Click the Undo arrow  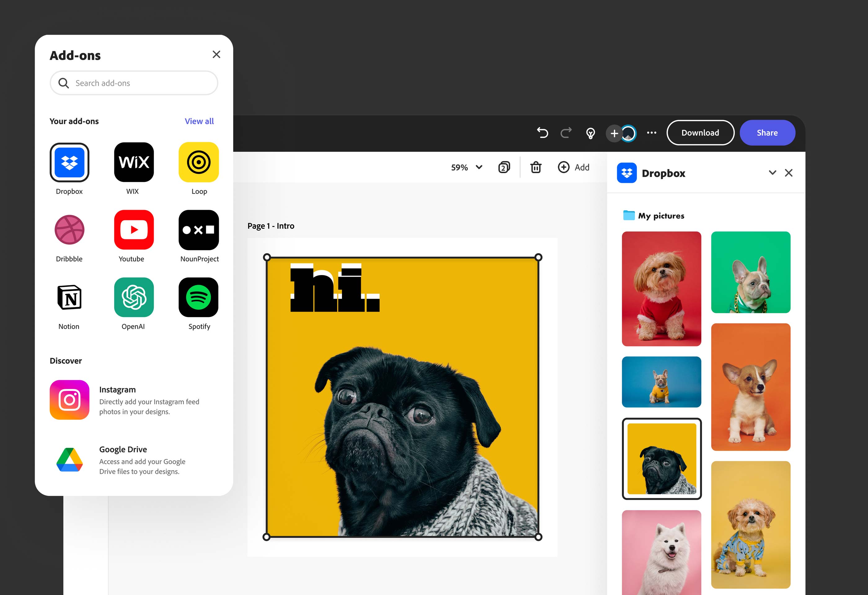542,133
